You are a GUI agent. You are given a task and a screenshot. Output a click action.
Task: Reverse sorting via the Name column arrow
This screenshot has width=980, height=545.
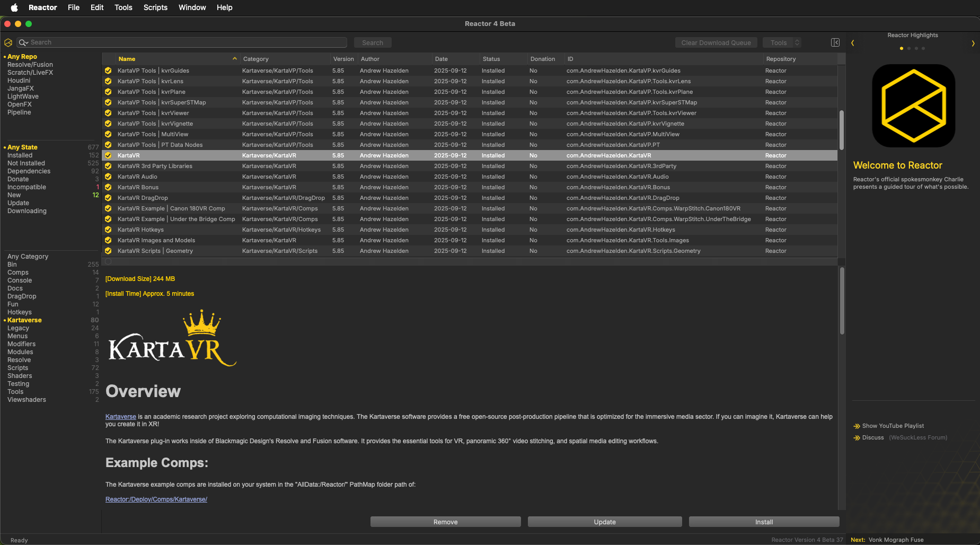coord(235,59)
